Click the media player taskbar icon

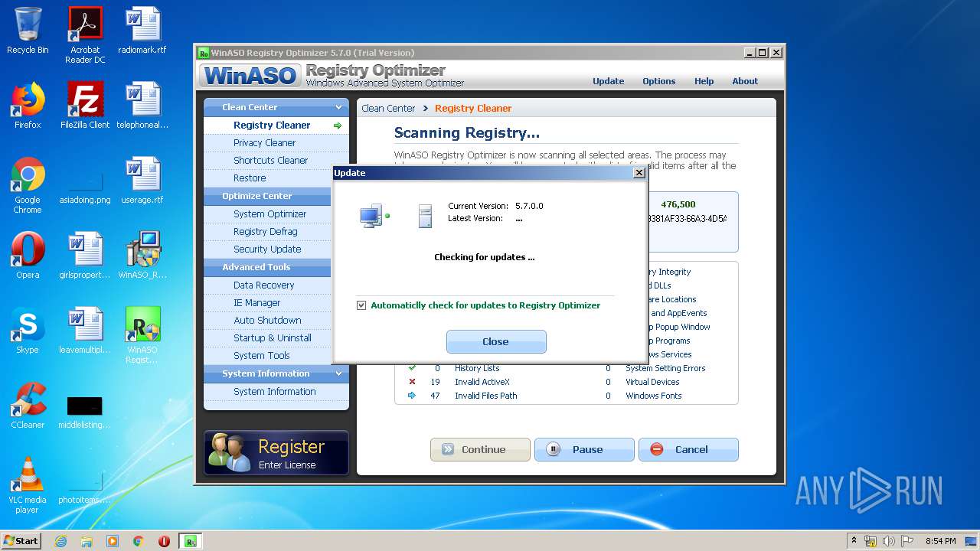click(x=113, y=541)
